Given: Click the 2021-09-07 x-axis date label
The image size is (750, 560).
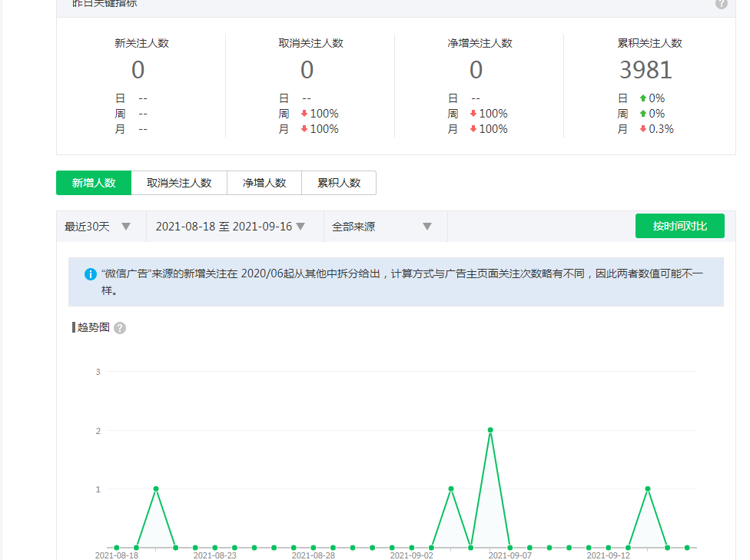Looking at the screenshot, I should (x=509, y=555).
